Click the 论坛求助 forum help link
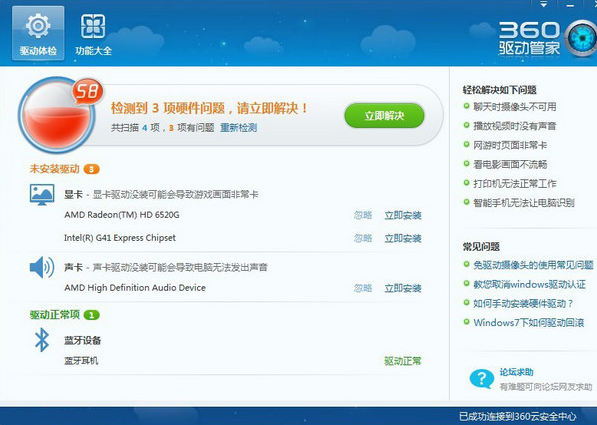 pyautogui.click(x=516, y=372)
